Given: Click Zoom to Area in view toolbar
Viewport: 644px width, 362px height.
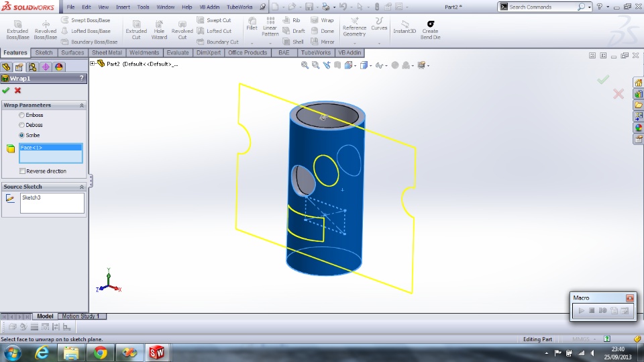Looking at the screenshot, I should click(315, 65).
